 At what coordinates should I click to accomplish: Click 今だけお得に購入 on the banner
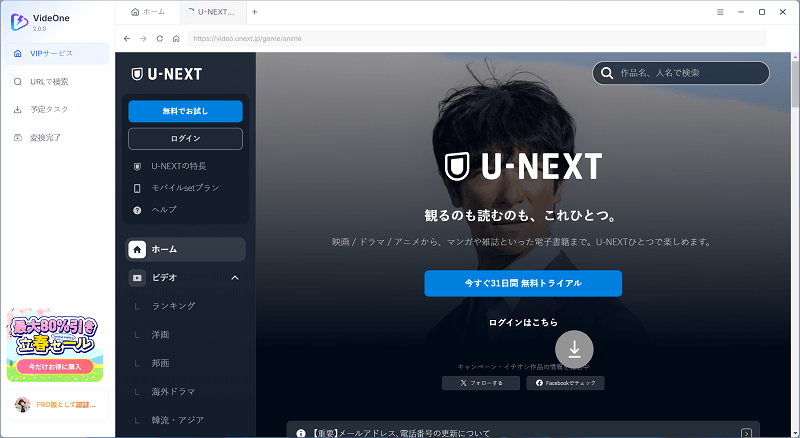(x=55, y=367)
